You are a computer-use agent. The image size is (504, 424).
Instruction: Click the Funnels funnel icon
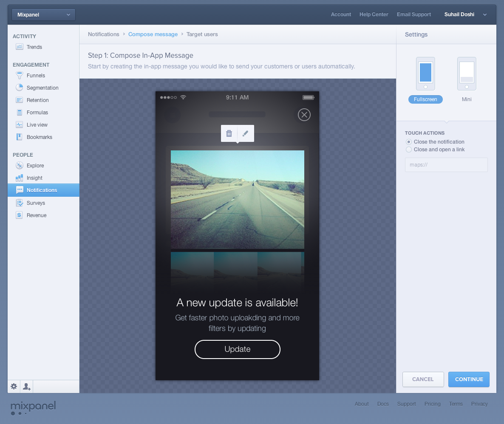(20, 75)
